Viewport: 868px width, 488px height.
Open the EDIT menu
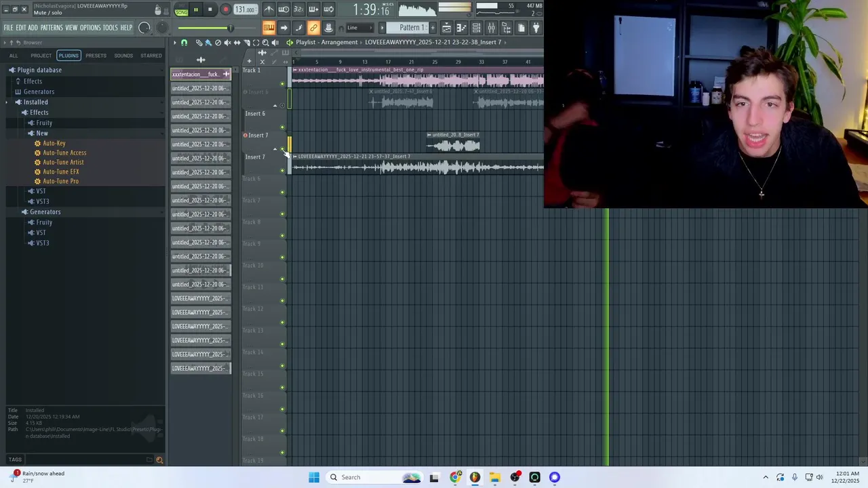coord(21,28)
